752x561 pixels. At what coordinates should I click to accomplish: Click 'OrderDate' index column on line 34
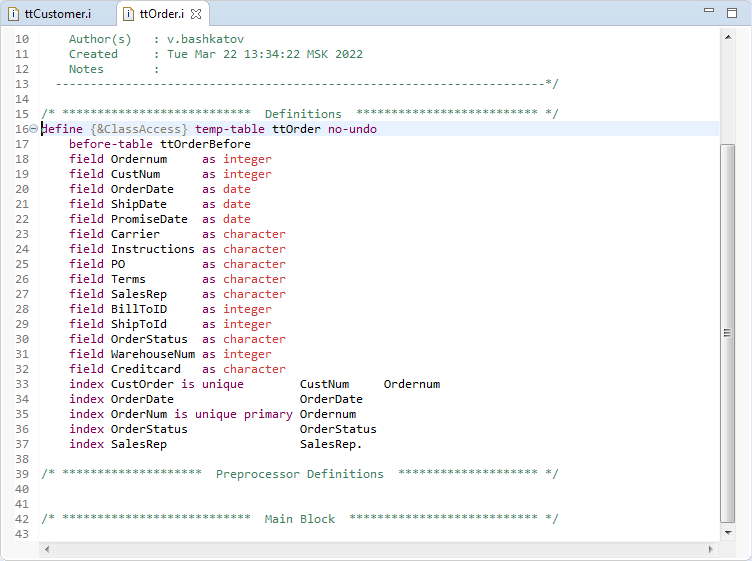(x=331, y=399)
